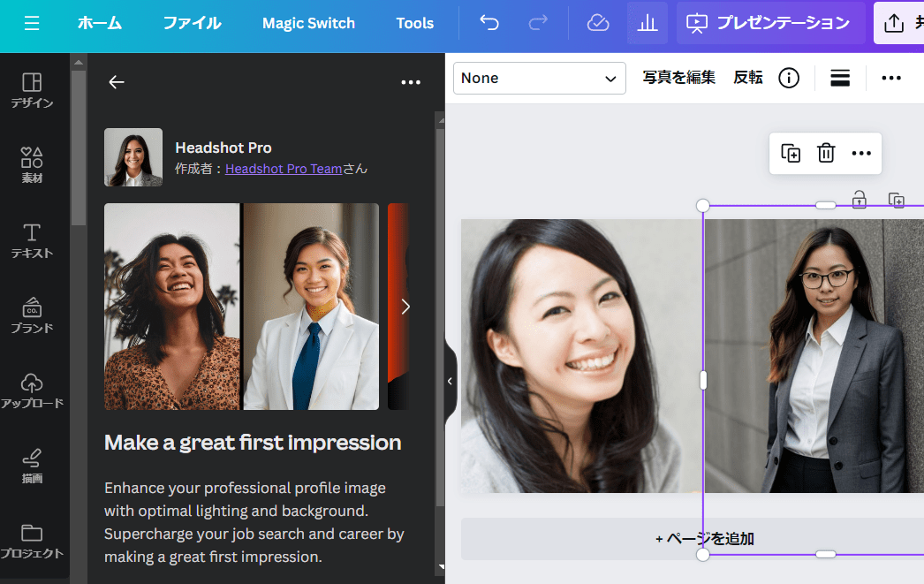
Task: Collapse the side panel with handle arrow
Action: pyautogui.click(x=450, y=381)
